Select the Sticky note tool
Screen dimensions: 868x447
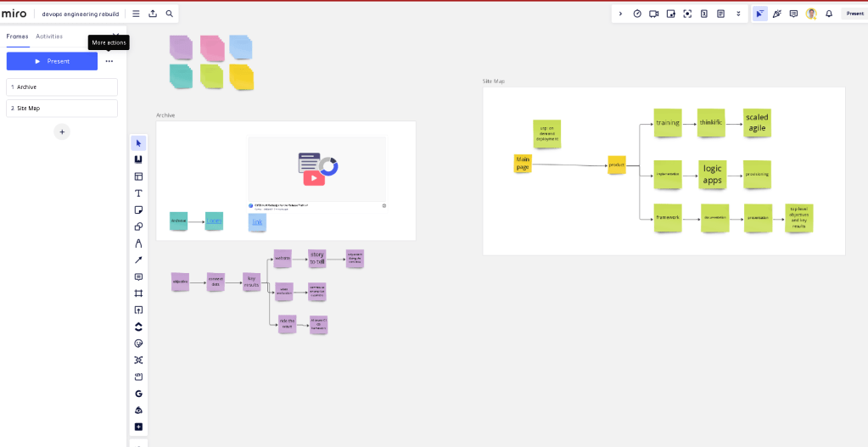pos(138,210)
